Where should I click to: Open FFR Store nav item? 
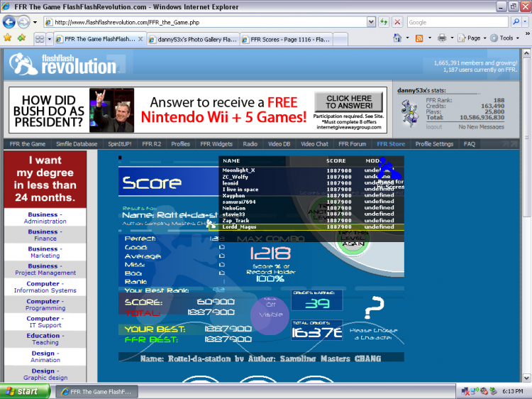pos(391,144)
